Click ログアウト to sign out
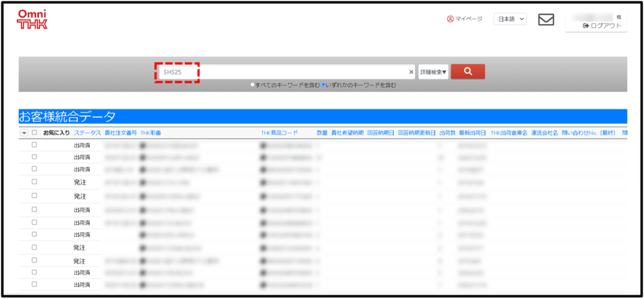The width and height of the screenshot is (644, 299). coord(602,26)
